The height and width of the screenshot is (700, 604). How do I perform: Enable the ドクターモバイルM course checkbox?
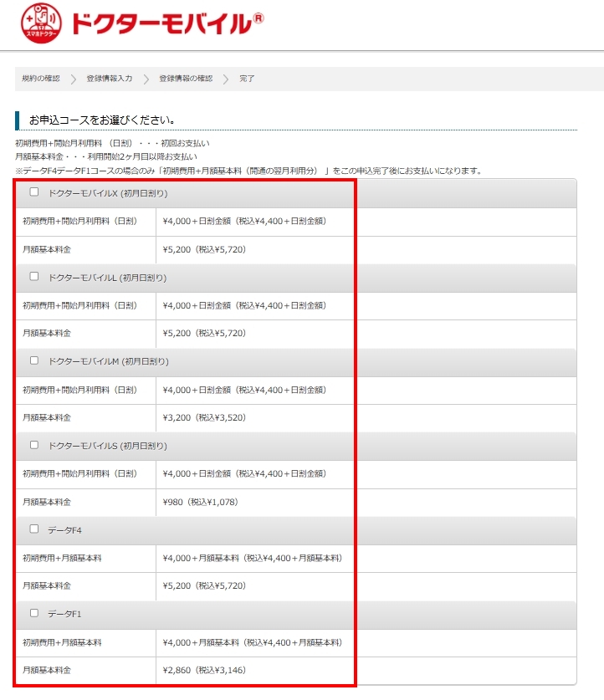pos(34,360)
